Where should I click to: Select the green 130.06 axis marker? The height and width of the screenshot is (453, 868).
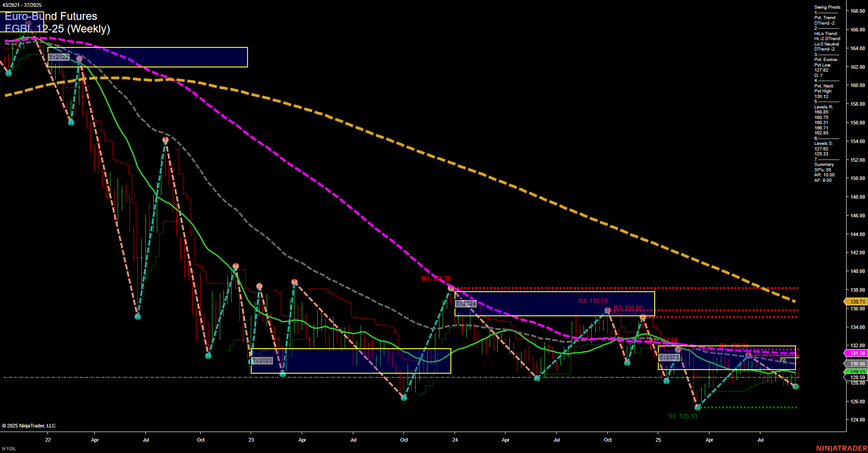856,363
